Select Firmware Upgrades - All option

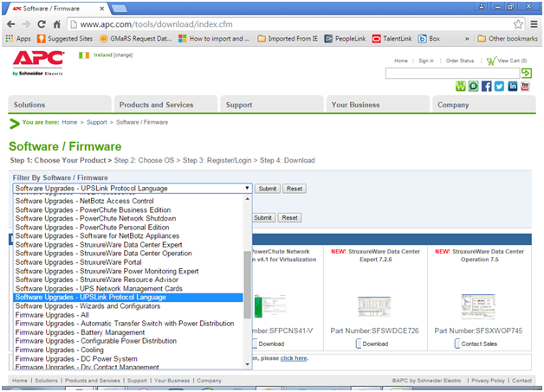(128, 315)
